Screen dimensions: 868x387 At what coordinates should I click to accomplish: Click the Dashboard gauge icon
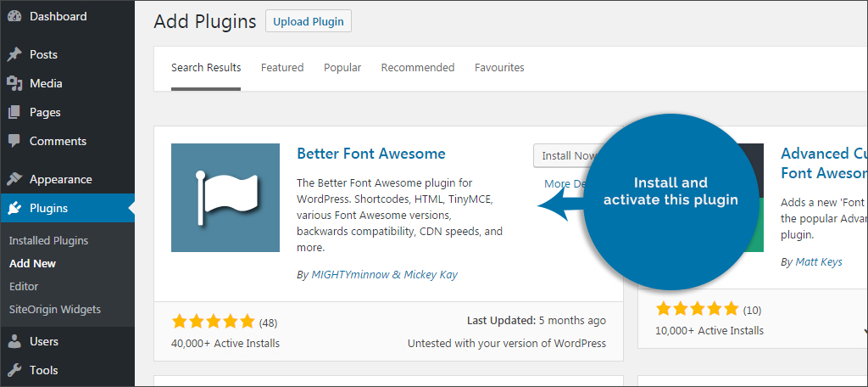pyautogui.click(x=14, y=17)
